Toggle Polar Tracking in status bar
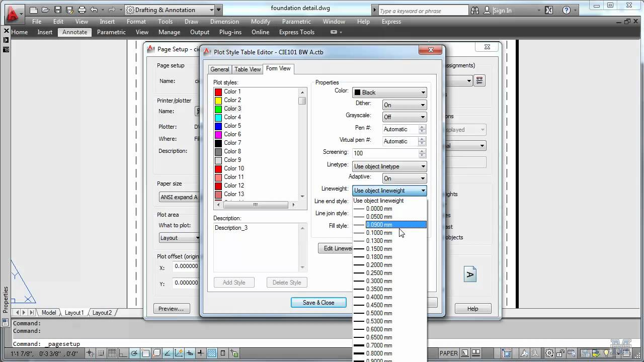 click(134, 353)
